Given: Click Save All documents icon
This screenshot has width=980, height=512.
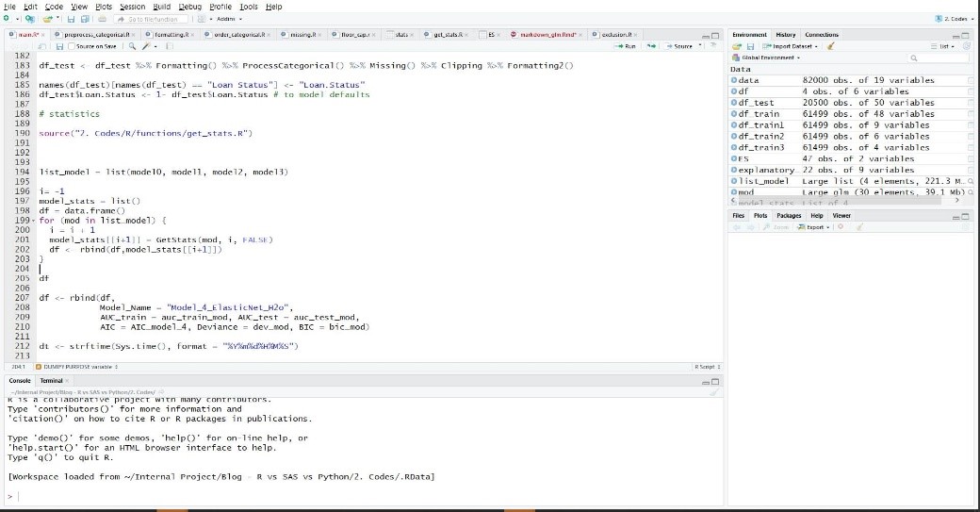Looking at the screenshot, I should [x=85, y=19].
